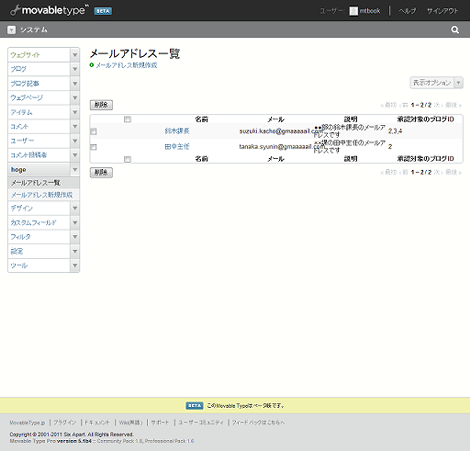This screenshot has height=451, width=470.
Task: Select ブログ記事 in the sidebar
Action: tap(25, 83)
